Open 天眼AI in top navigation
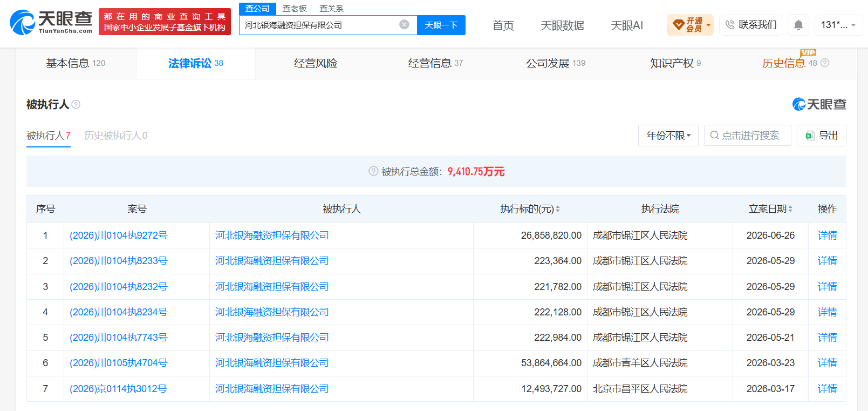Viewport: 868px width, 411px height. (x=627, y=25)
